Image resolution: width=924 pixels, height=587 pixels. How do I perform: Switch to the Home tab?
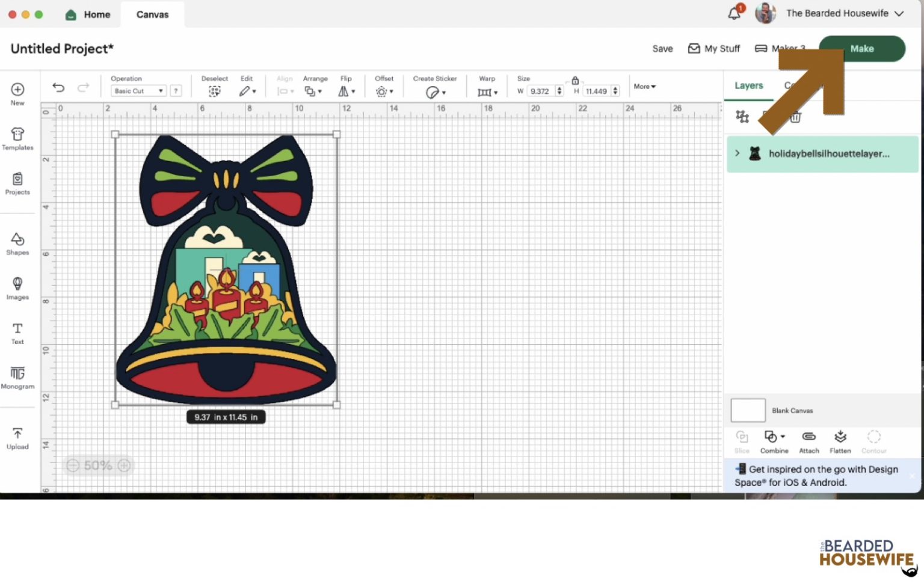88,14
